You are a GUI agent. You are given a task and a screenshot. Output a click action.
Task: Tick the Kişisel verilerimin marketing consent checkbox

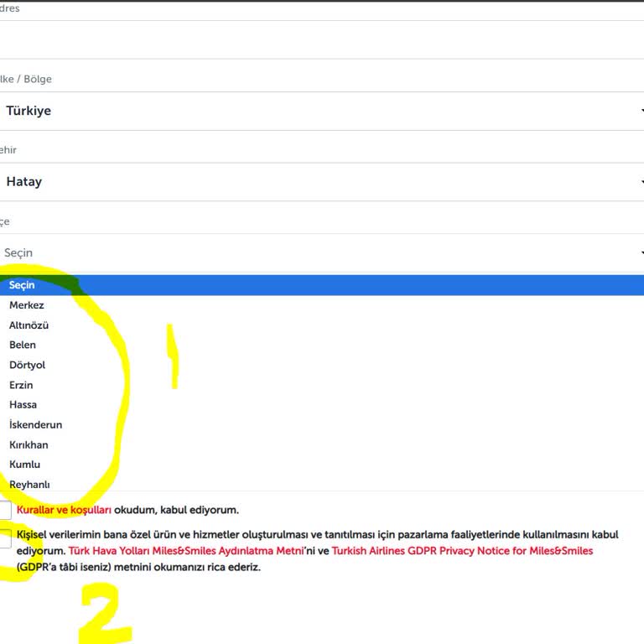4,538
